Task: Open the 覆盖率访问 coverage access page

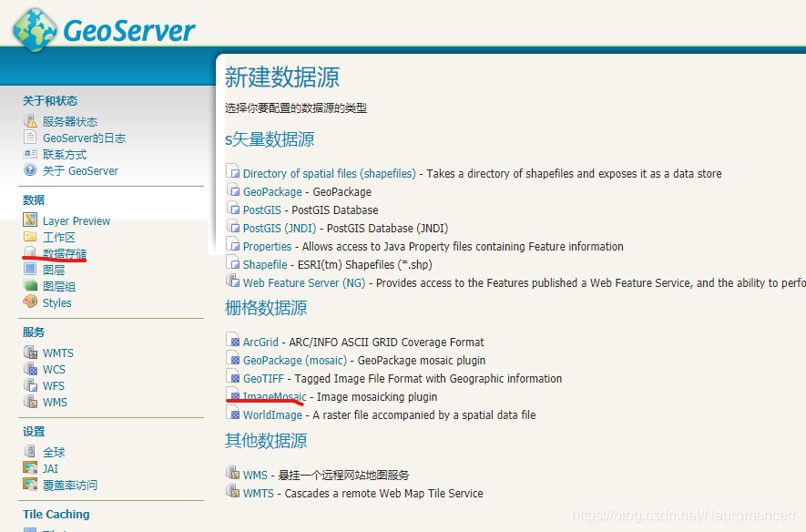Action: tap(70, 486)
